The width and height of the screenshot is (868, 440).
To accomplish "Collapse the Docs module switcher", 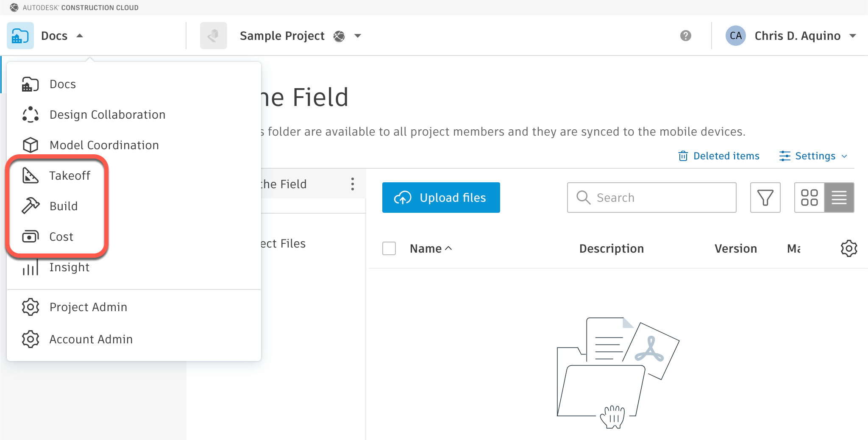I will coord(54,36).
